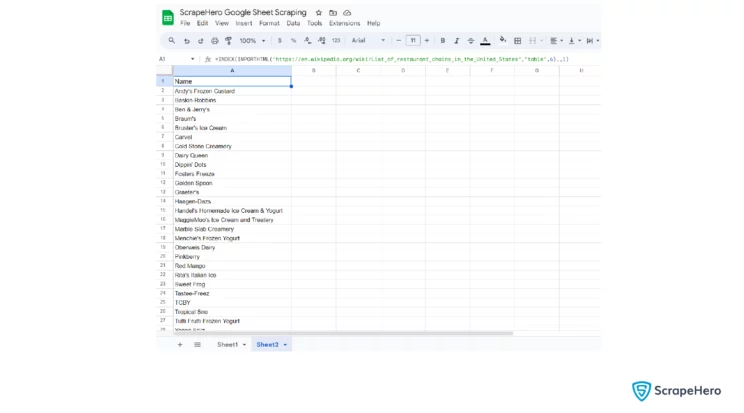Screen dimensions: 744x413
Task: Click the select-all corner box
Action: click(164, 70)
